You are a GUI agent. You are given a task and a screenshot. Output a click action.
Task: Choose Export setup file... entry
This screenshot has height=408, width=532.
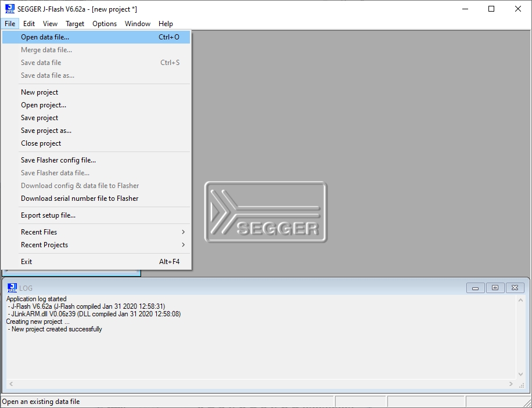coord(96,215)
